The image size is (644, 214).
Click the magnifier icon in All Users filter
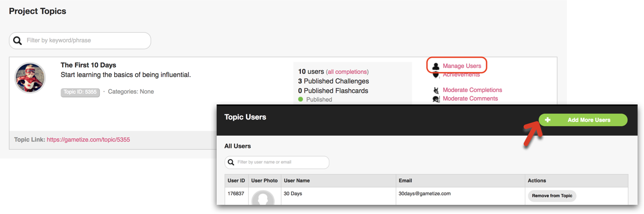coord(230,162)
